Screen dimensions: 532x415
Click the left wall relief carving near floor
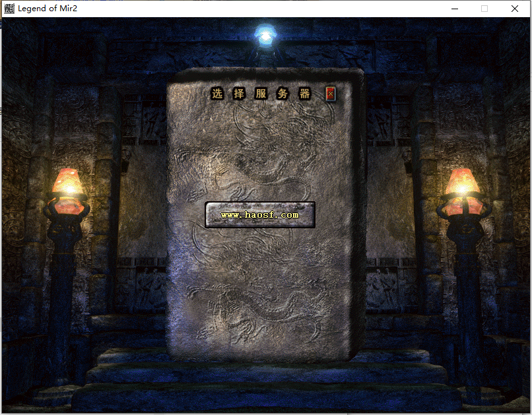[x=149, y=288]
